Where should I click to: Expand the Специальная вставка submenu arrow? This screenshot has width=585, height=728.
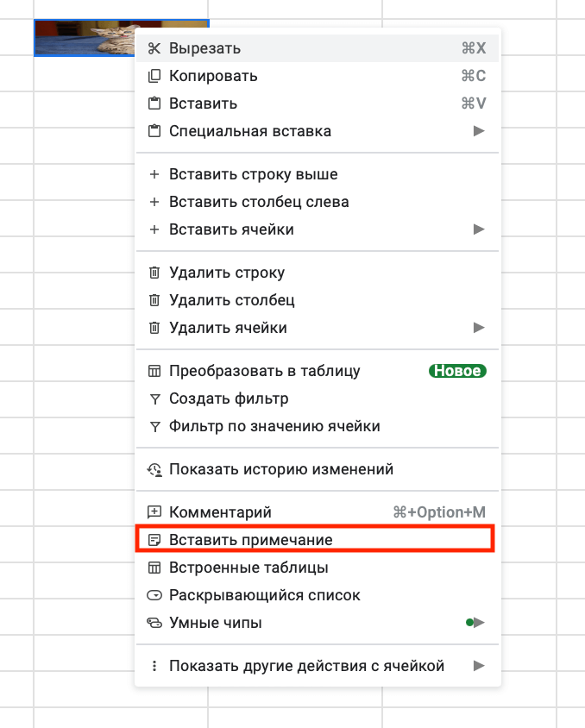pos(479,131)
